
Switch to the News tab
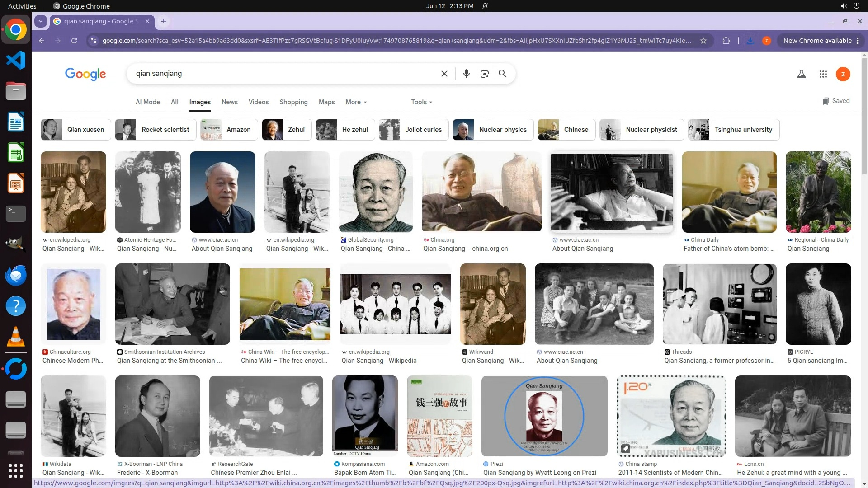(229, 102)
